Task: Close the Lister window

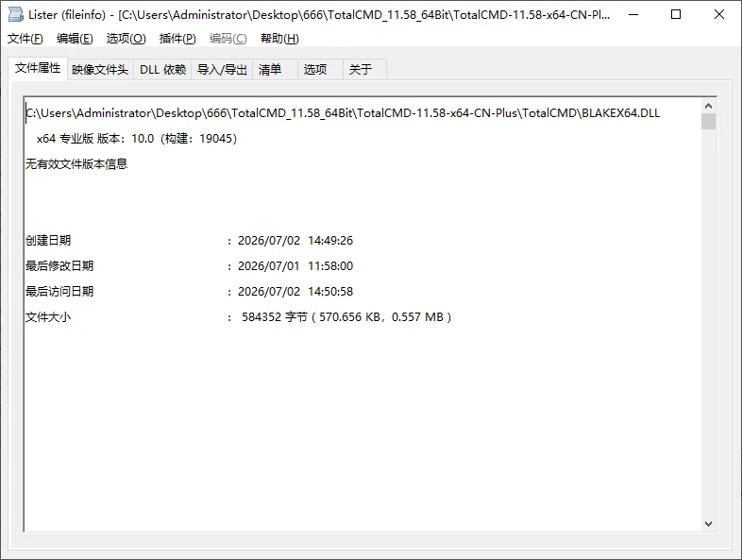Action: [719, 15]
